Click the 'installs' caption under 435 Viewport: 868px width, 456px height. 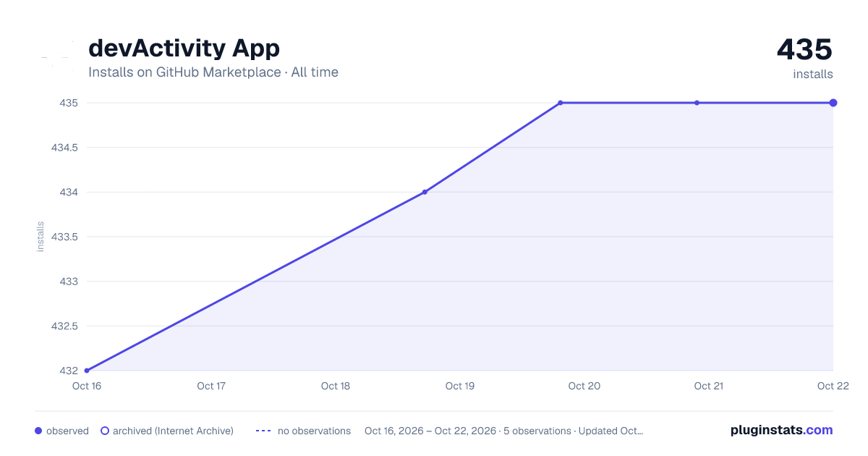point(813,74)
